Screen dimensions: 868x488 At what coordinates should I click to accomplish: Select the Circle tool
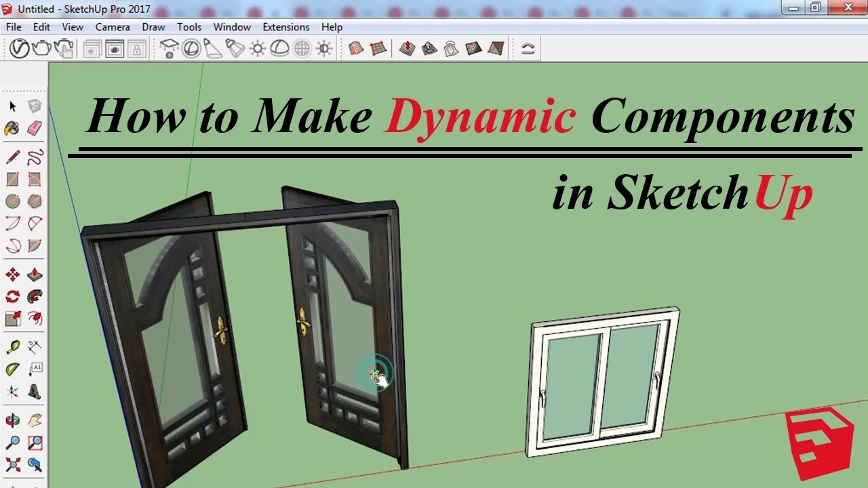point(12,201)
